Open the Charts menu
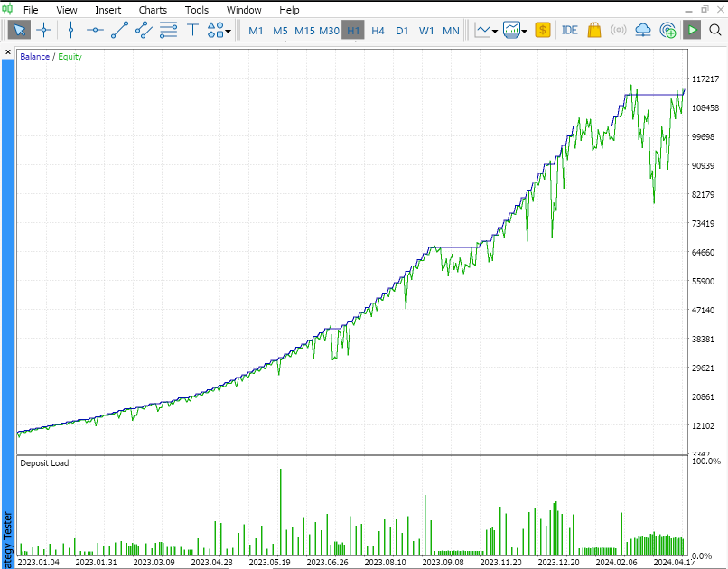Screen dimensions: 728x569 pyautogui.click(x=153, y=10)
